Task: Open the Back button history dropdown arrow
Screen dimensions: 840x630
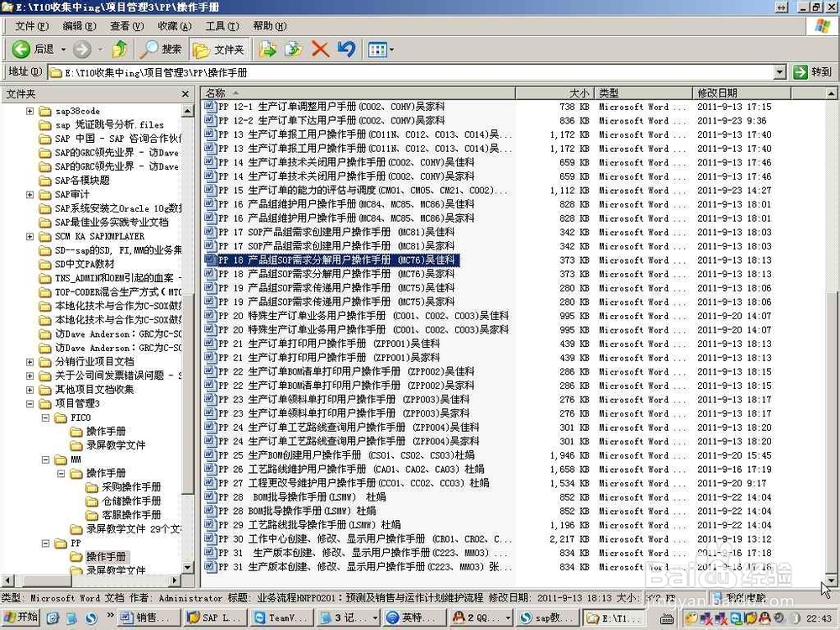Action: click(x=63, y=50)
